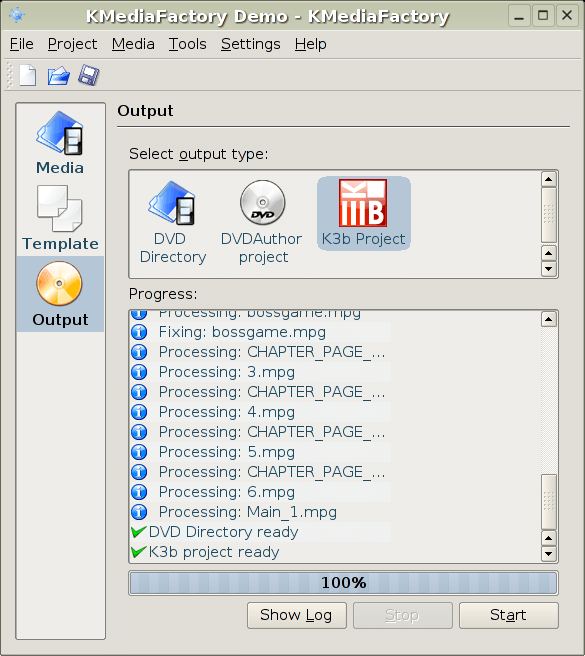Select K3b Project output type

tap(363, 213)
